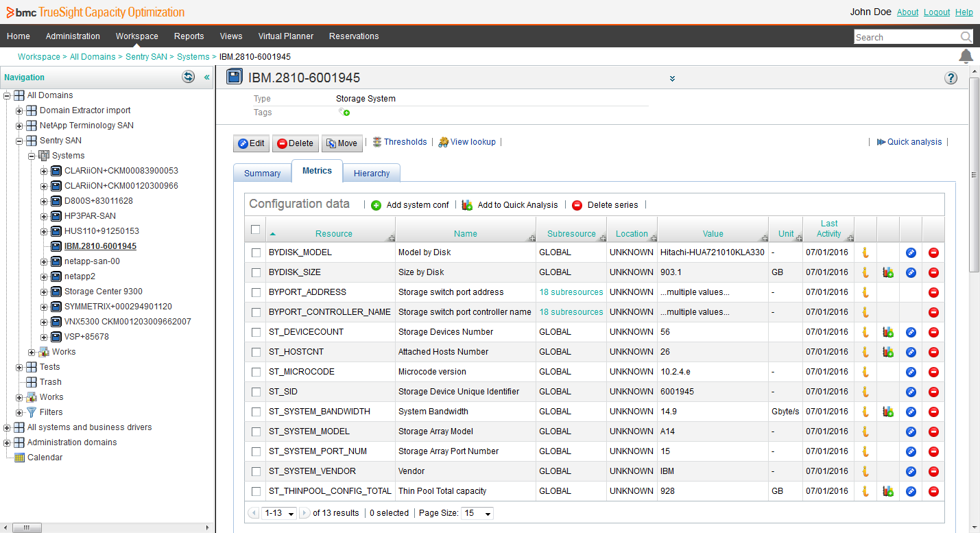980x533 pixels.
Task: Toggle the select-all header checkbox
Action: coord(256,230)
